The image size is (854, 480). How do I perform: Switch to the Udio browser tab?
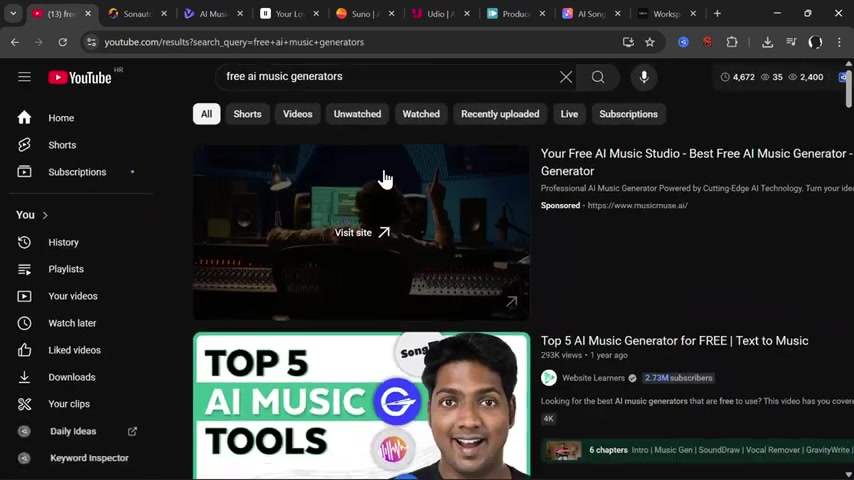point(432,14)
